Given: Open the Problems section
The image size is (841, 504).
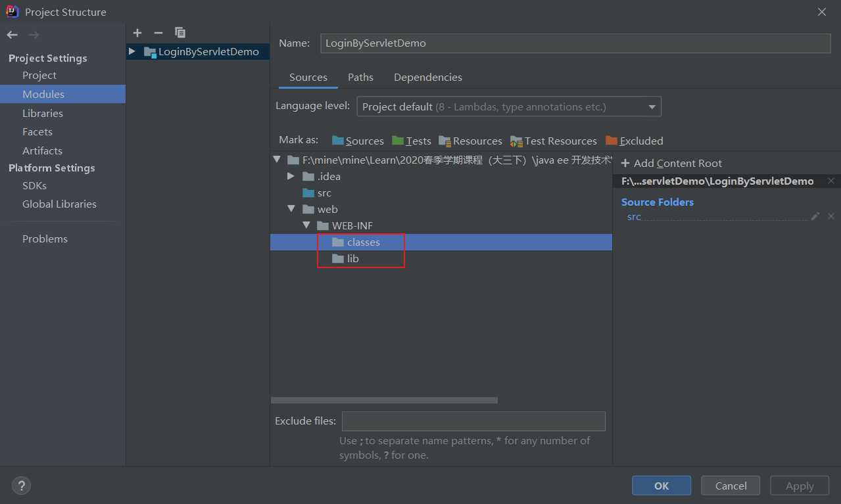Looking at the screenshot, I should click(x=45, y=239).
